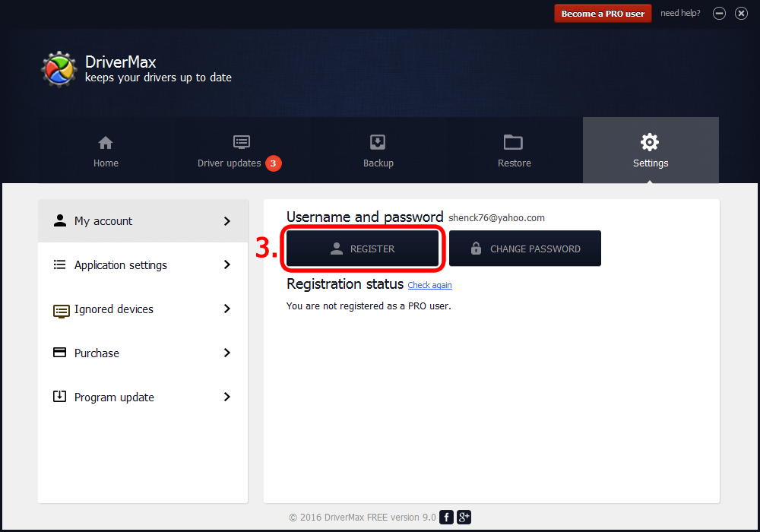Viewport: 760px width, 532px height.
Task: Click the Check again link
Action: [x=429, y=285]
